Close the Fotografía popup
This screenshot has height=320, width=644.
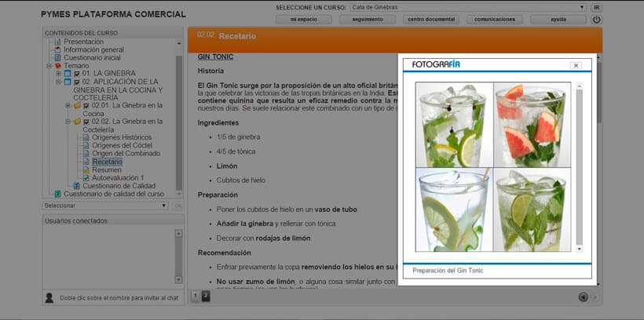point(576,65)
